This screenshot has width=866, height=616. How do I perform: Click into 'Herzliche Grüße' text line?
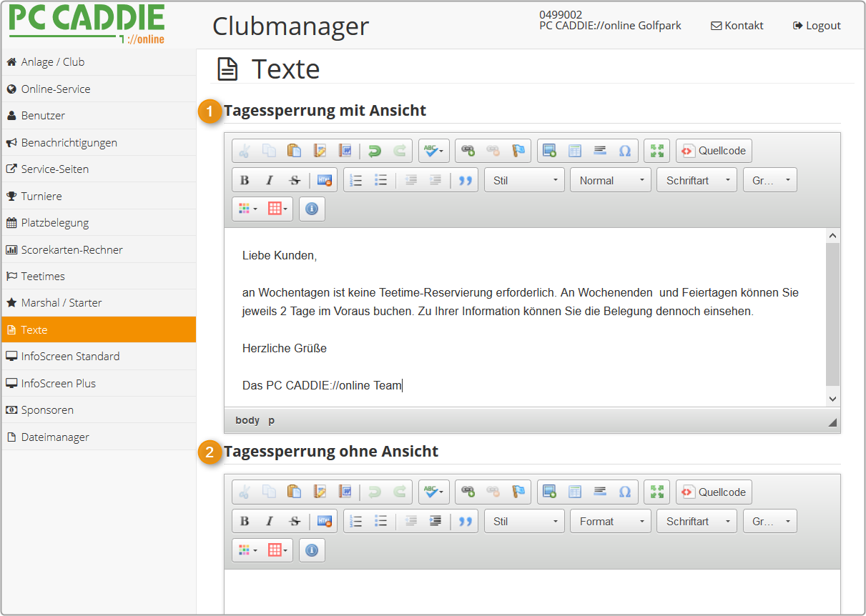coord(285,349)
